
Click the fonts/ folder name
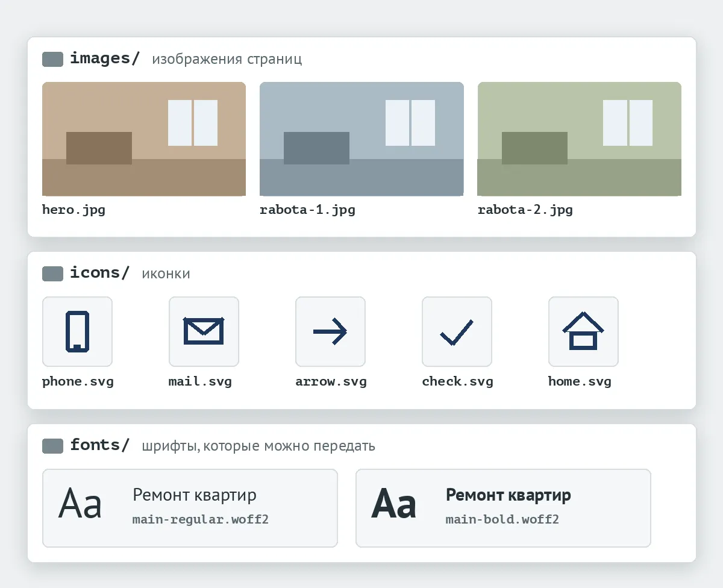click(99, 445)
